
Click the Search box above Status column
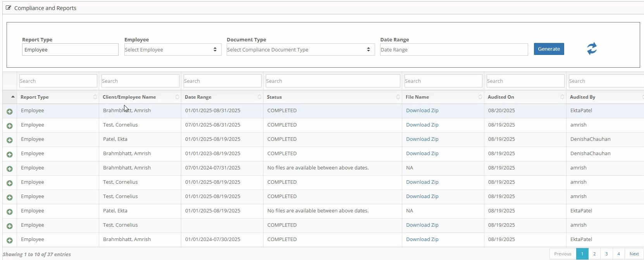tap(332, 81)
